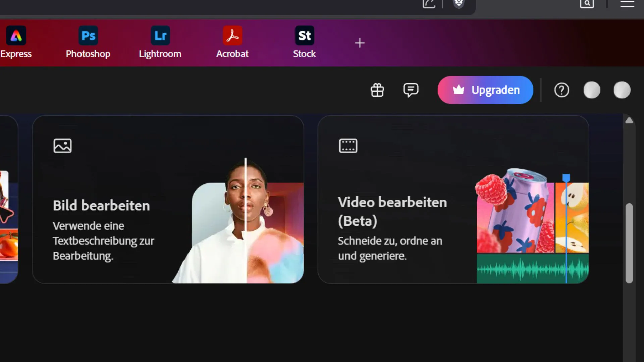Screen dimensions: 644x362
Task: Open the Lightroom app shortcut
Action: point(160,36)
